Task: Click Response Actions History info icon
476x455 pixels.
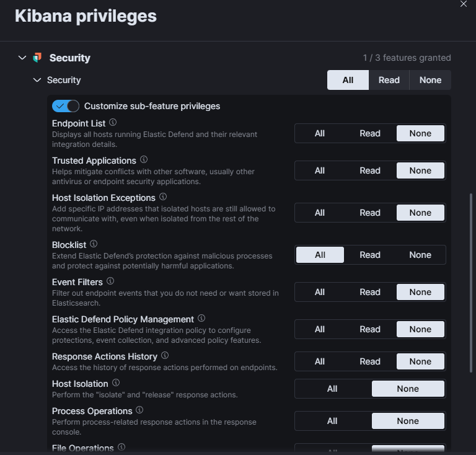Action: click(165, 356)
